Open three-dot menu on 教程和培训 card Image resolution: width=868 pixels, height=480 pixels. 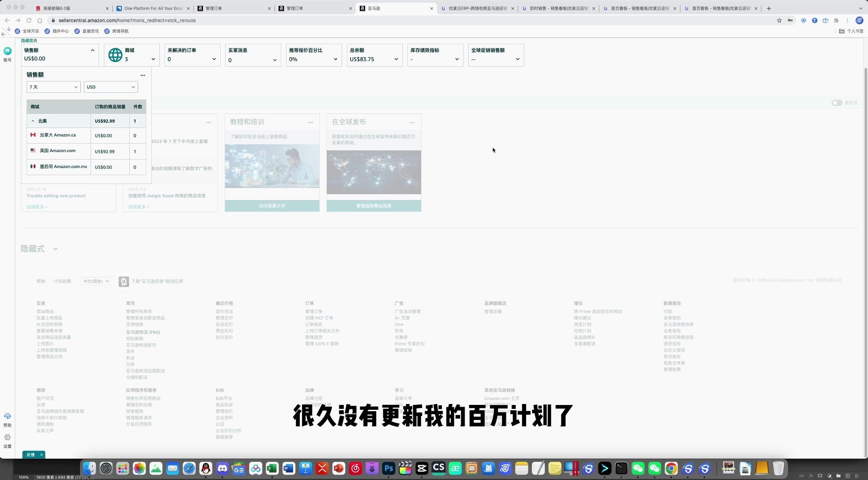311,122
